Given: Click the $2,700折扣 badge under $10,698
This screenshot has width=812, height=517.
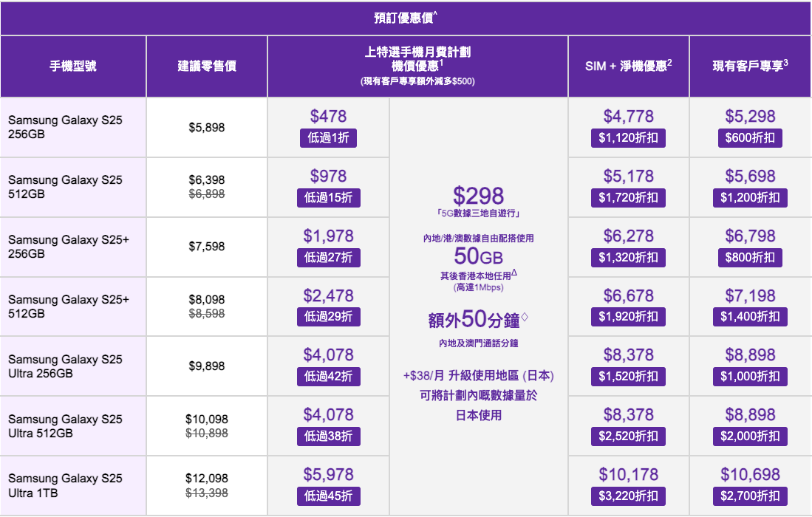Looking at the screenshot, I should pos(750,496).
